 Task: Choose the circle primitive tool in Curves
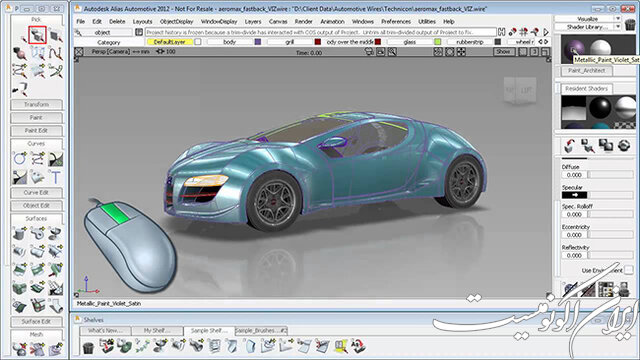tap(20, 158)
